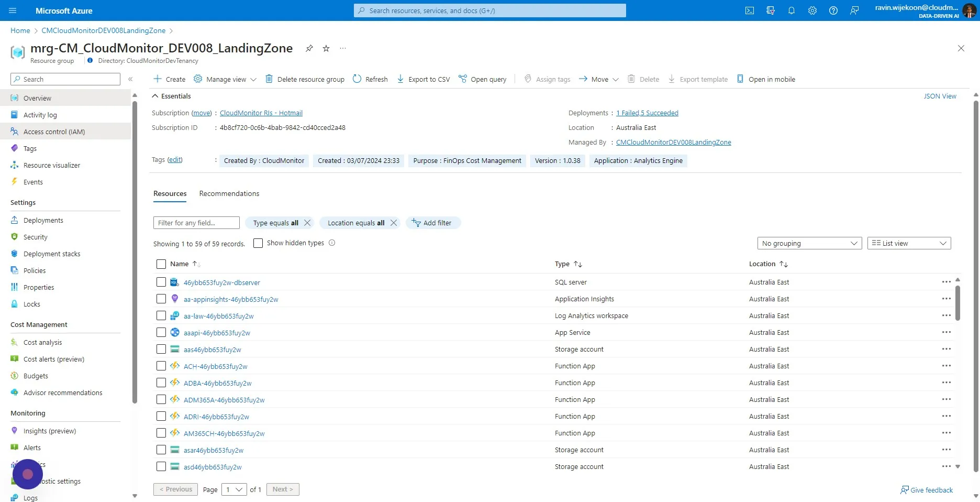Check the box for aa-appinsights-46ybb653fuy2w
Image resolution: width=980 pixels, height=502 pixels.
tap(161, 299)
